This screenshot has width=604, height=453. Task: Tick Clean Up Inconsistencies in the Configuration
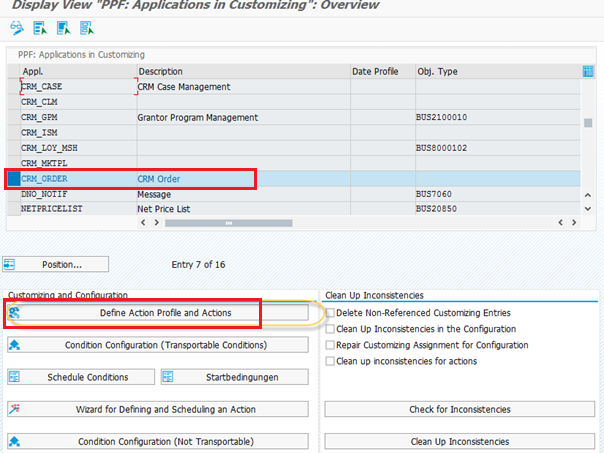point(330,329)
